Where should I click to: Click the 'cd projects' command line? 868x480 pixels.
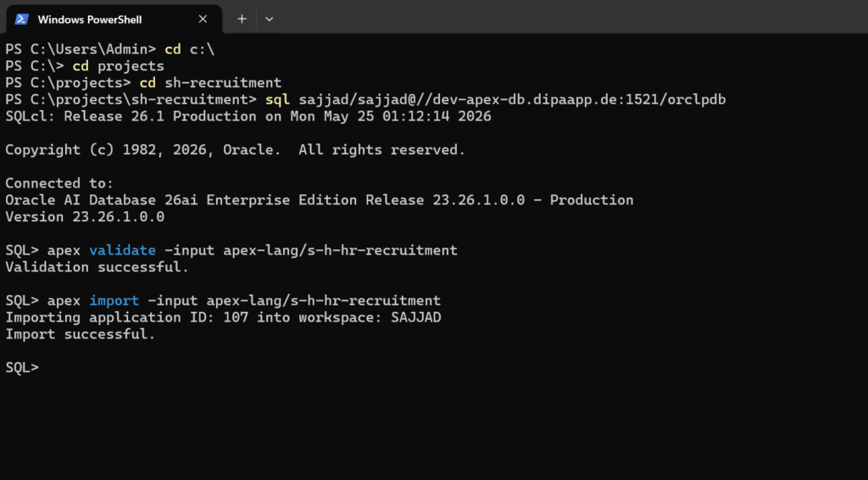pos(85,66)
